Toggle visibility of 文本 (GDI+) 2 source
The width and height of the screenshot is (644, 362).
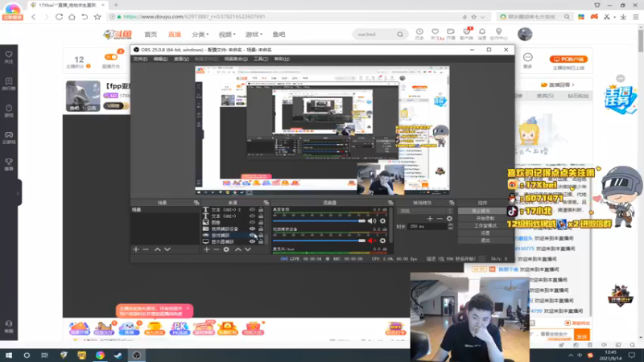(252, 210)
